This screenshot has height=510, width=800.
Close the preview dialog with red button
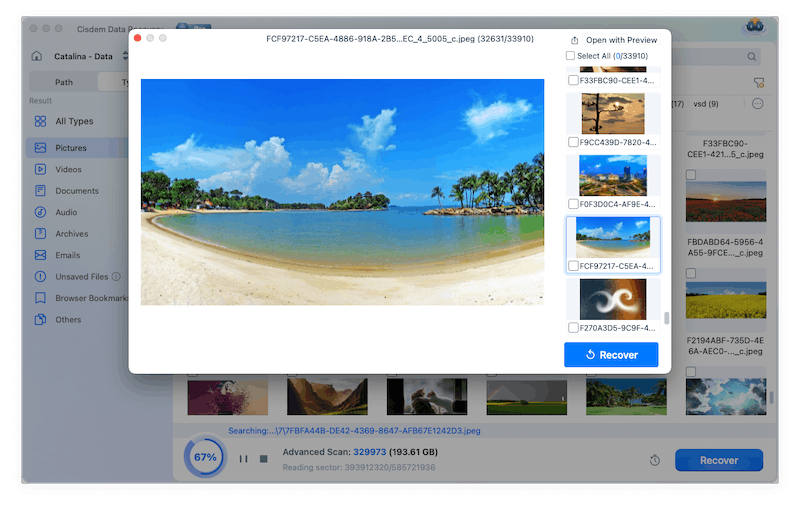click(137, 38)
